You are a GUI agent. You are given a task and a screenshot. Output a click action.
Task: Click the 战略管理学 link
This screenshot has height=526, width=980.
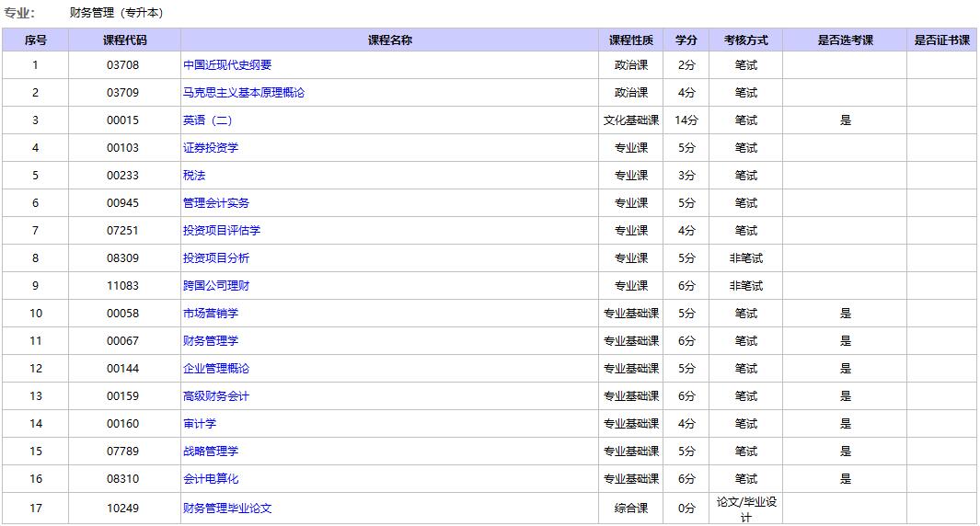(x=211, y=451)
